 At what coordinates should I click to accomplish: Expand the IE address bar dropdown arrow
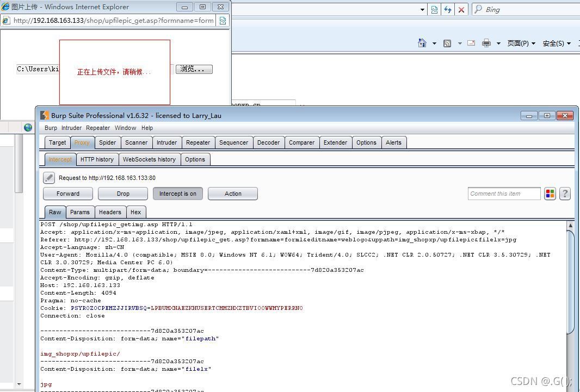pos(422,10)
